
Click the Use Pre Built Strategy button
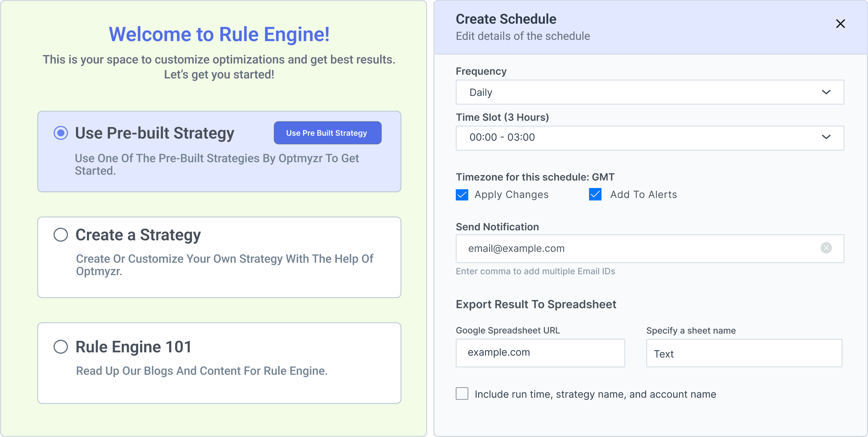click(328, 133)
